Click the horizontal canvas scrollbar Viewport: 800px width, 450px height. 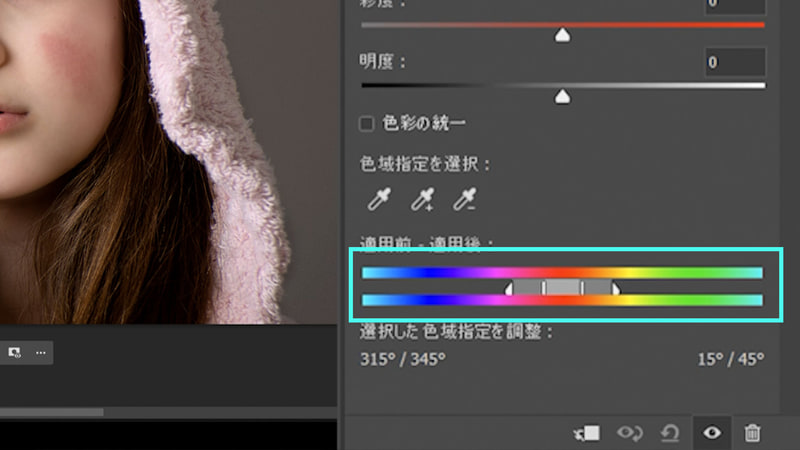pyautogui.click(x=52, y=412)
